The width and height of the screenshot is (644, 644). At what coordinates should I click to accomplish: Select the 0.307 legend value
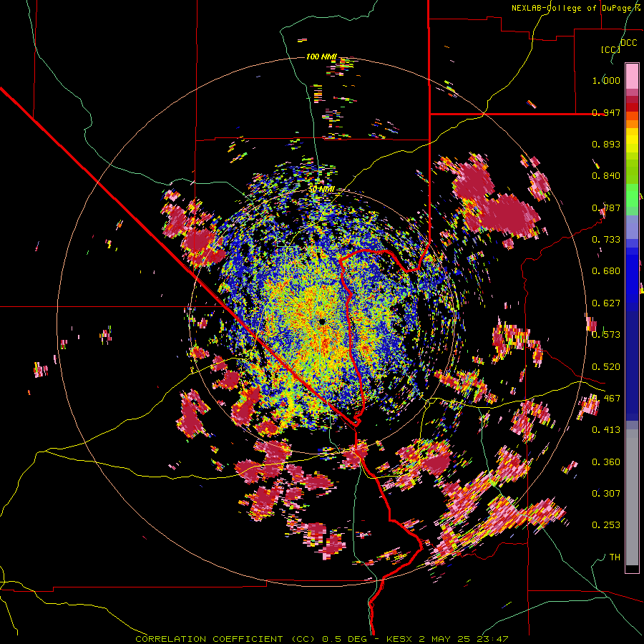click(606, 494)
